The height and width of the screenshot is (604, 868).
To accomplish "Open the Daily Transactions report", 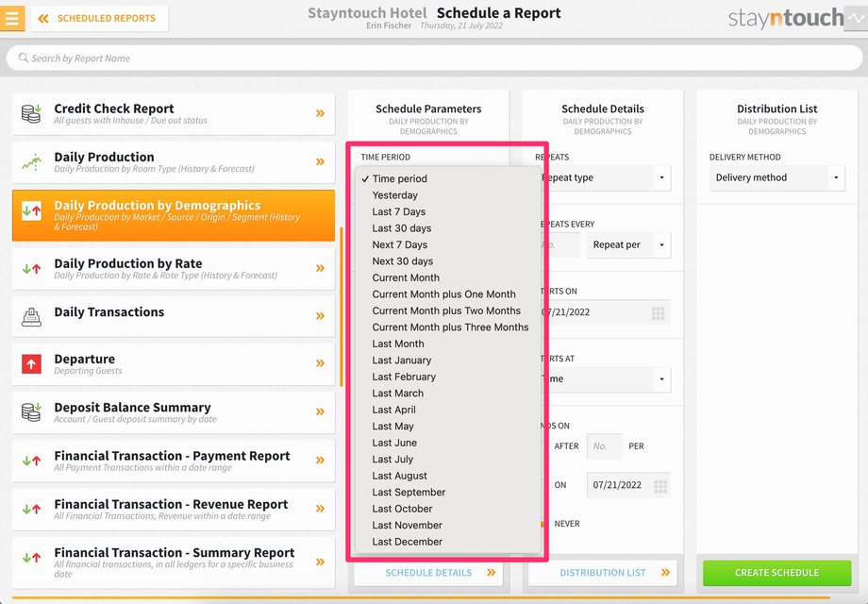I will point(174,317).
